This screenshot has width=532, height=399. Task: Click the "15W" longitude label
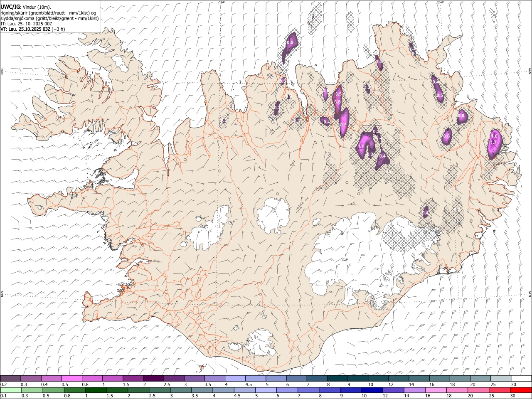click(x=440, y=2)
